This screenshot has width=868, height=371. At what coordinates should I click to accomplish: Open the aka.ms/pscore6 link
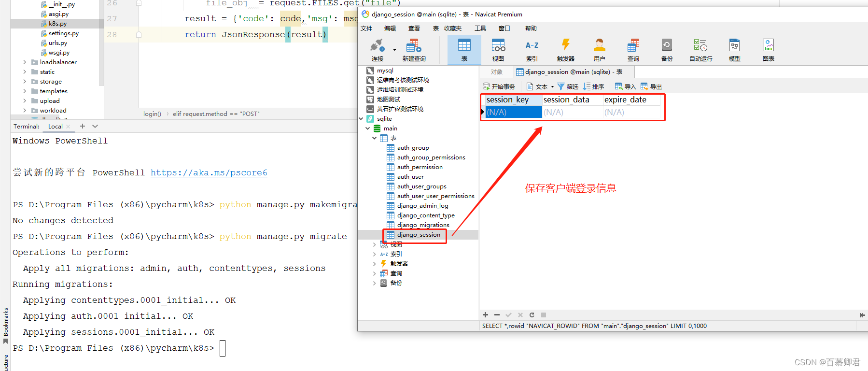tap(209, 173)
